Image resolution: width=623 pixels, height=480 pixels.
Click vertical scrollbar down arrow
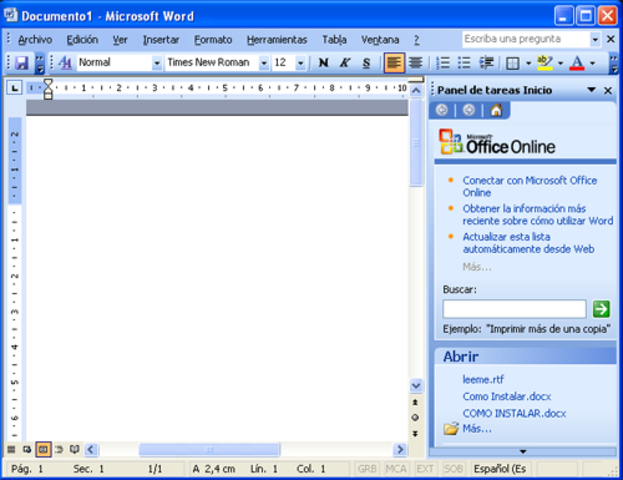click(x=416, y=385)
